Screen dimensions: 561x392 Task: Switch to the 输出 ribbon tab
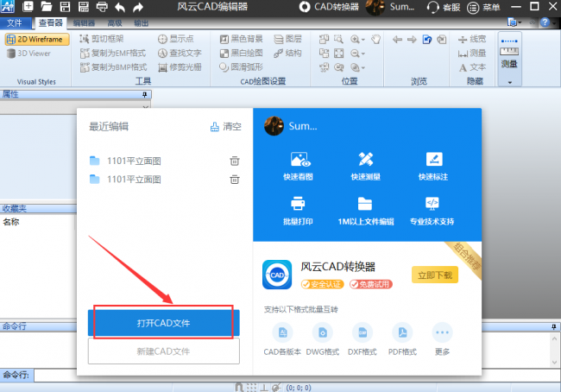click(141, 23)
